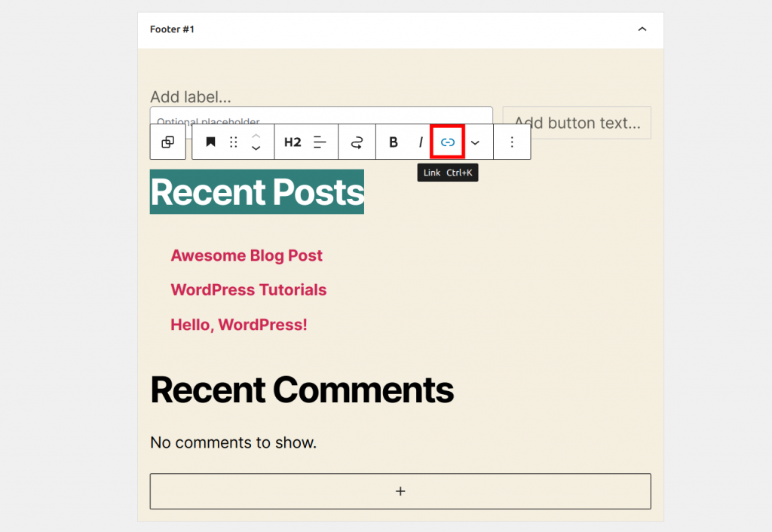This screenshot has width=772, height=532.
Task: Open the more rich text options chevron
Action: click(476, 142)
